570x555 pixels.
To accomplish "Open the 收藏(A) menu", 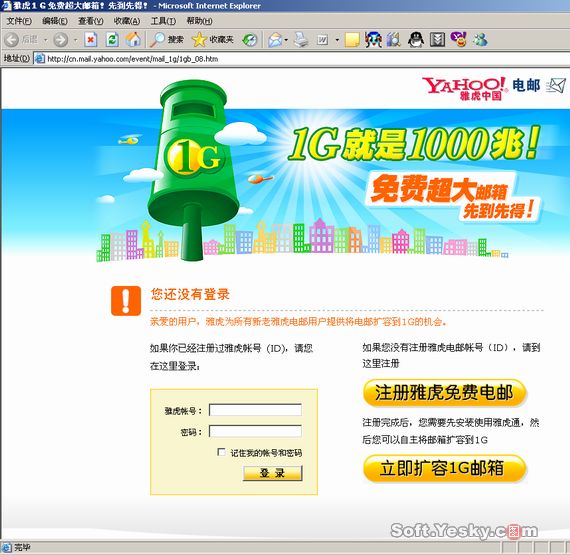I will click(127, 21).
